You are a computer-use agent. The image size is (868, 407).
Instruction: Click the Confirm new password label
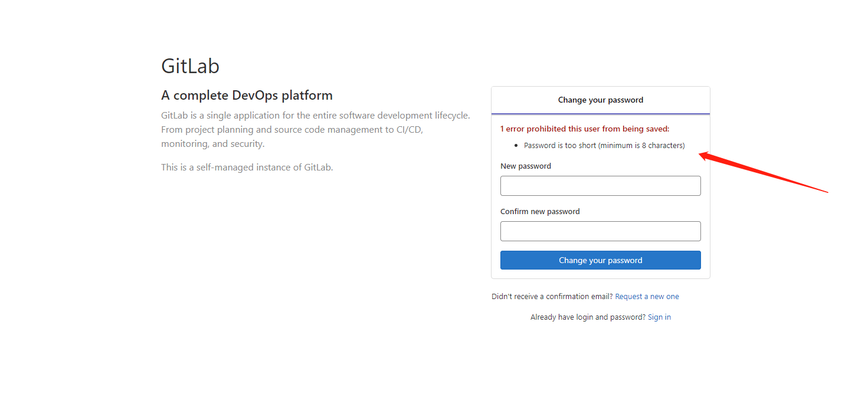(x=540, y=212)
